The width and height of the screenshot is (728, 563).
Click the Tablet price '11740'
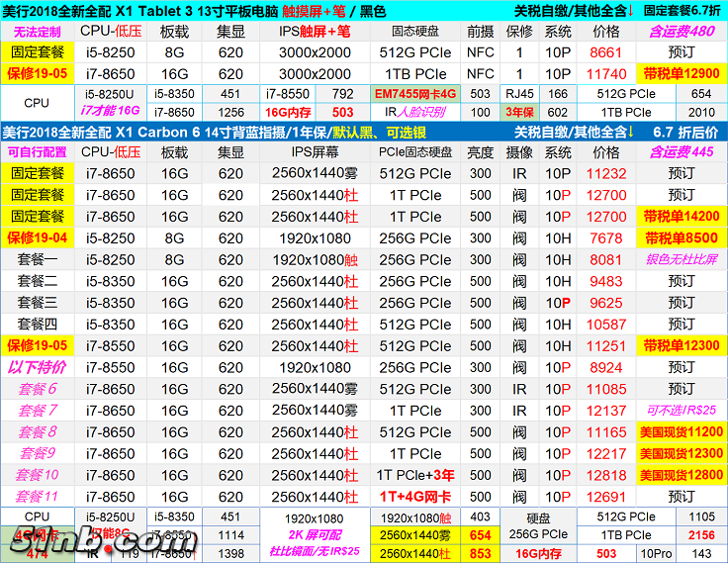[605, 74]
